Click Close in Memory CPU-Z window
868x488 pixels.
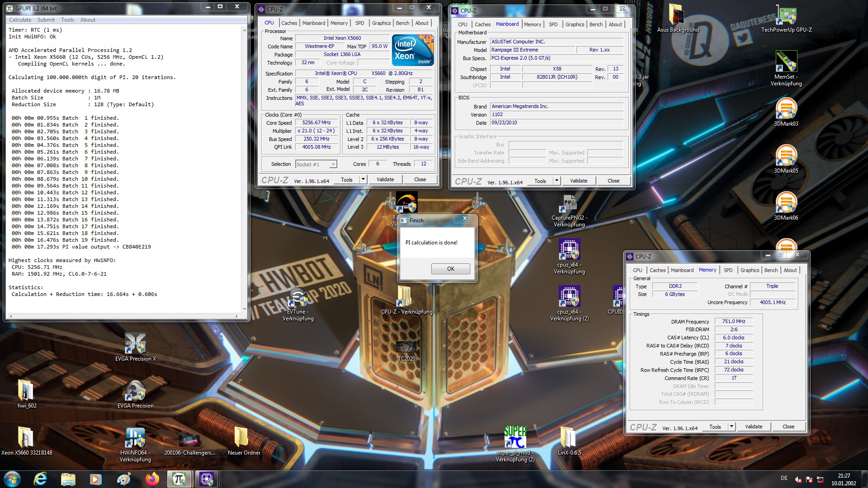(x=788, y=427)
